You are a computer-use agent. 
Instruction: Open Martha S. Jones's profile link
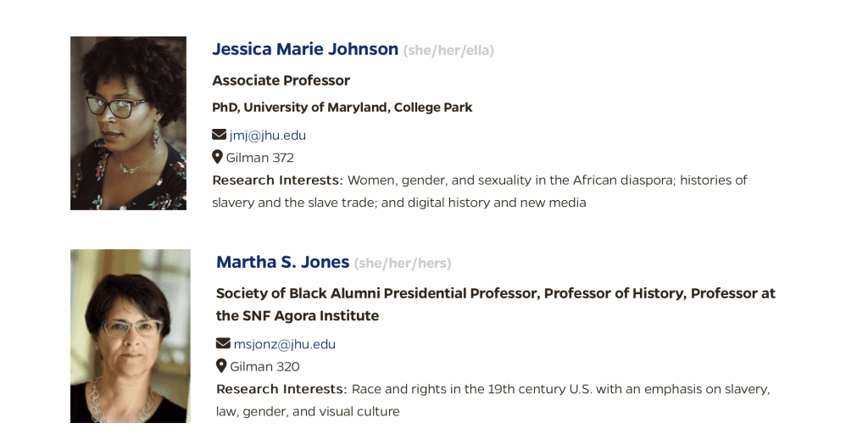pyautogui.click(x=282, y=262)
